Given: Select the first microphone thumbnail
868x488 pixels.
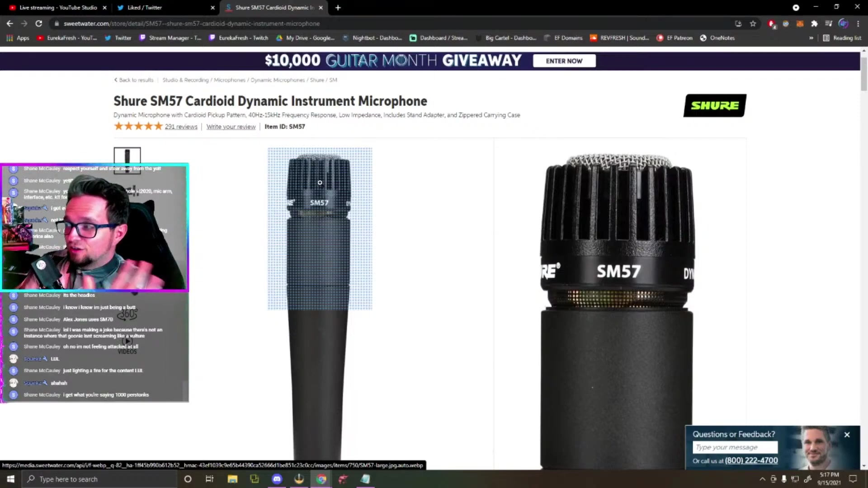Looking at the screenshot, I should (127, 156).
